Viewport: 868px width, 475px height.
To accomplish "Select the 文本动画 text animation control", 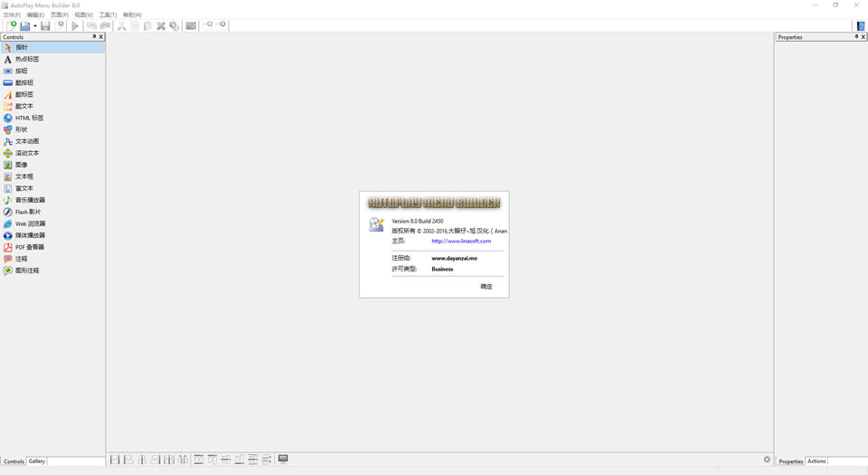I will [52, 141].
